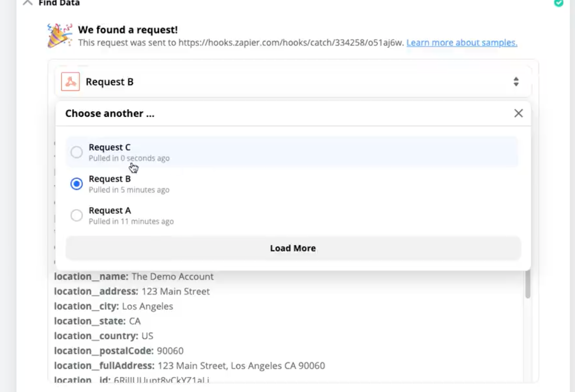The image size is (575, 392).
Task: Click the green checkmark status icon
Action: coord(558,3)
